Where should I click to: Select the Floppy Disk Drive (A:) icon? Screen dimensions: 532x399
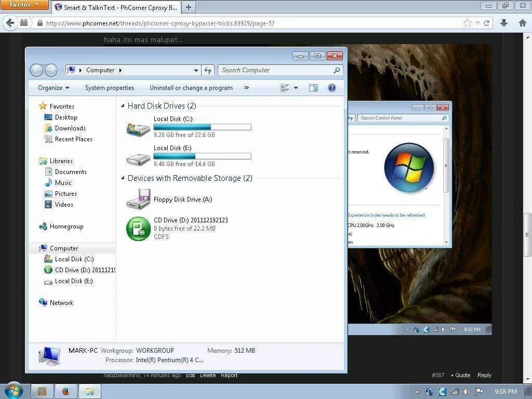click(138, 199)
